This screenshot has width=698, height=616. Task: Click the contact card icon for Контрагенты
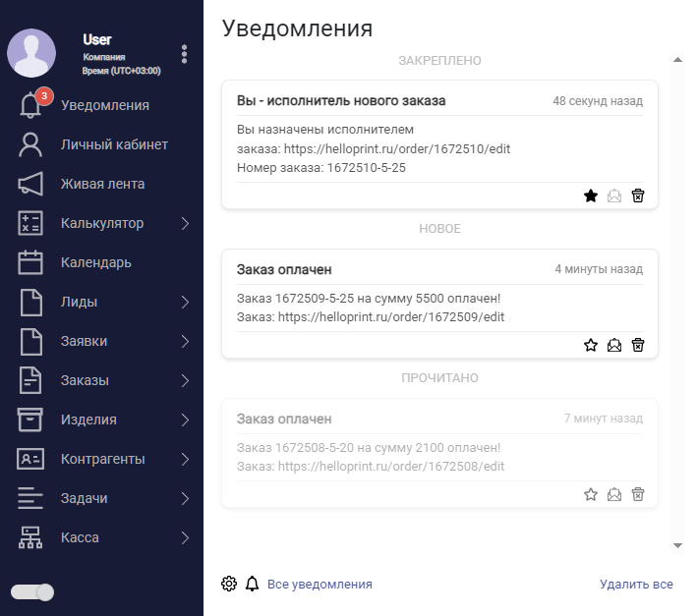30,459
